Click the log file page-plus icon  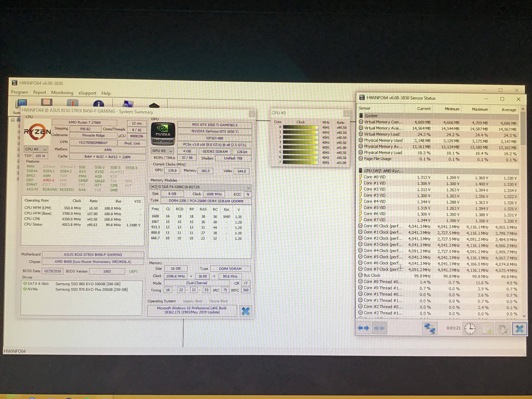(x=486, y=329)
